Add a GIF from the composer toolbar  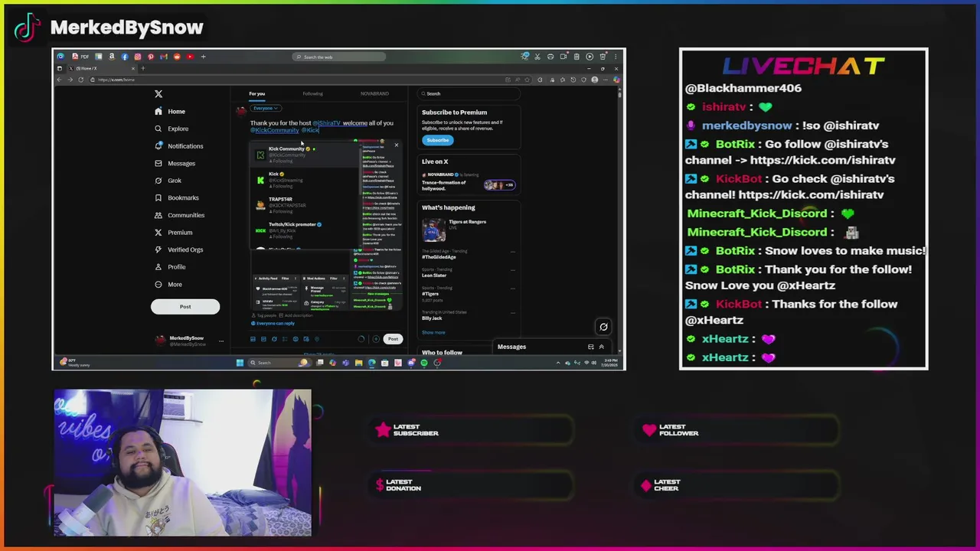point(263,339)
